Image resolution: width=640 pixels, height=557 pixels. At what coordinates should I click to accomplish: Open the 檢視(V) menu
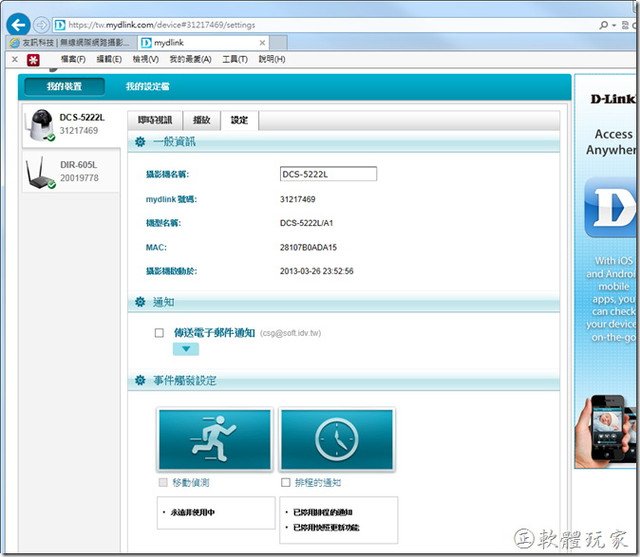(146, 59)
